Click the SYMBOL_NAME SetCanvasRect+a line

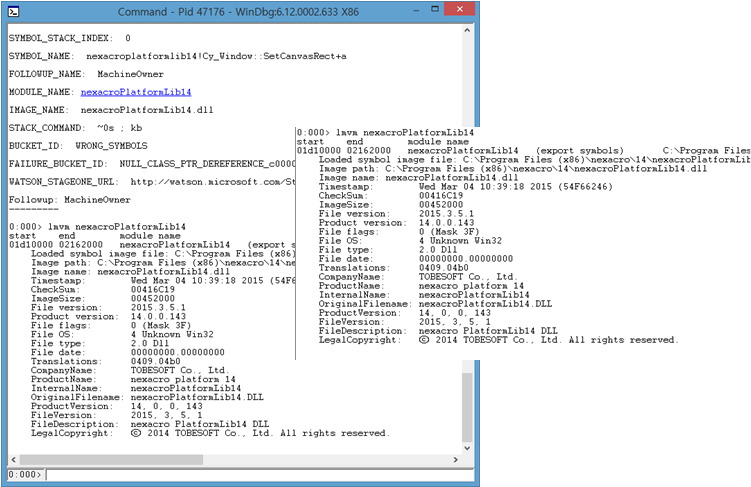[x=178, y=56]
